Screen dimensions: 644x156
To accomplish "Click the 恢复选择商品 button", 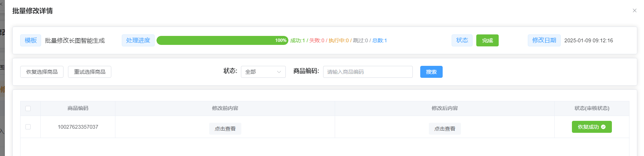I will [x=42, y=72].
